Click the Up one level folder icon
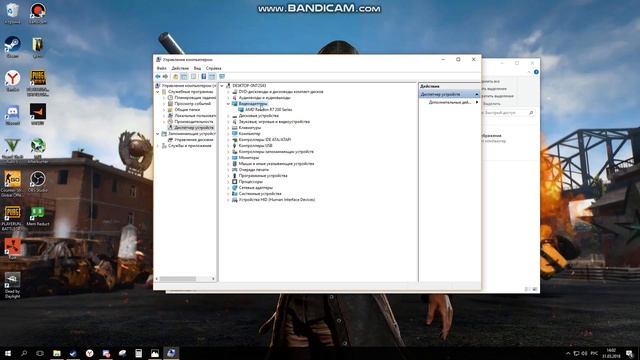 pos(176,77)
